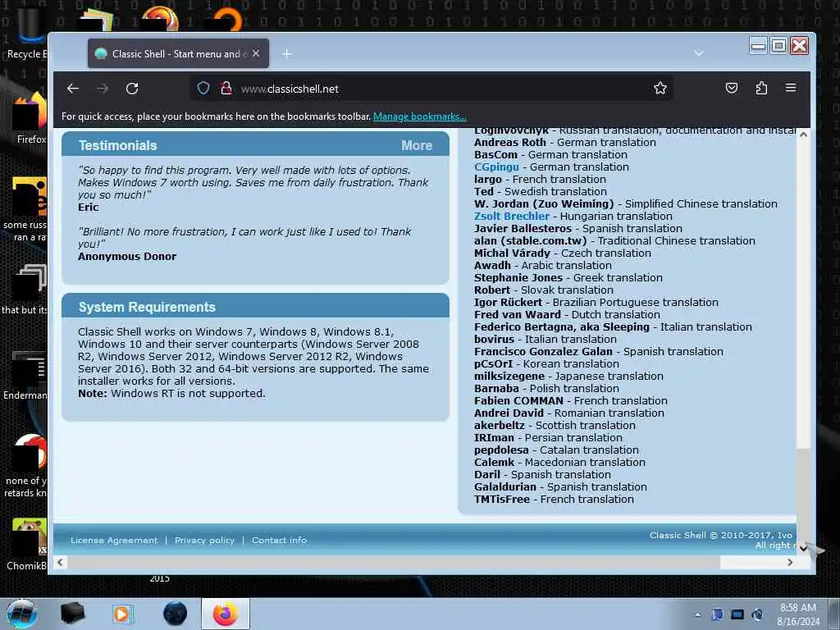Open the black box taskbar icon
This screenshot has width=840, height=630.
click(x=72, y=614)
